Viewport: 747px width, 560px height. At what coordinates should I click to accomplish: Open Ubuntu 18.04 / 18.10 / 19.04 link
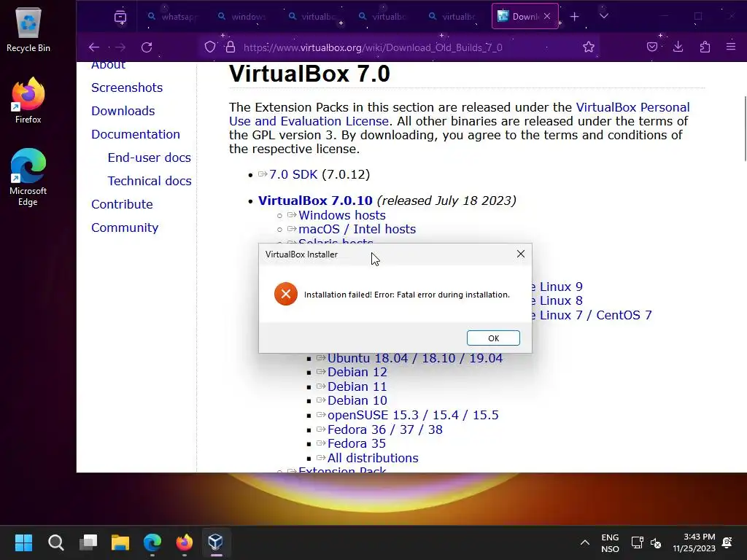point(414,358)
